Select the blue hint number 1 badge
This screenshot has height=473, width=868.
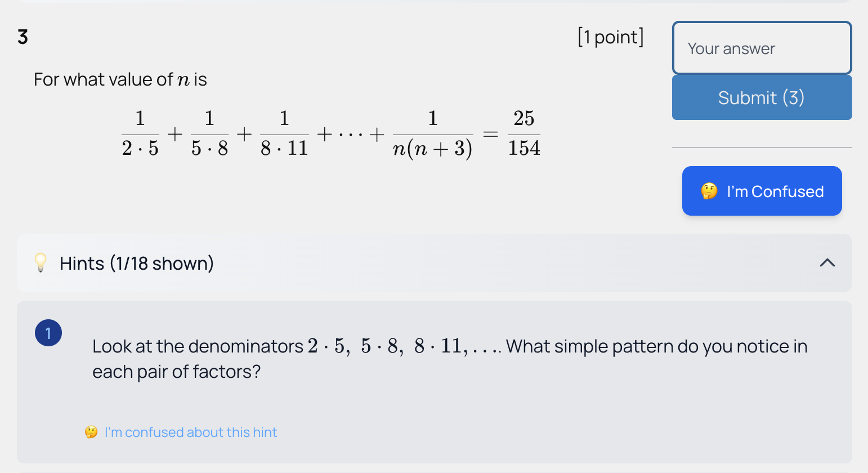[48, 333]
